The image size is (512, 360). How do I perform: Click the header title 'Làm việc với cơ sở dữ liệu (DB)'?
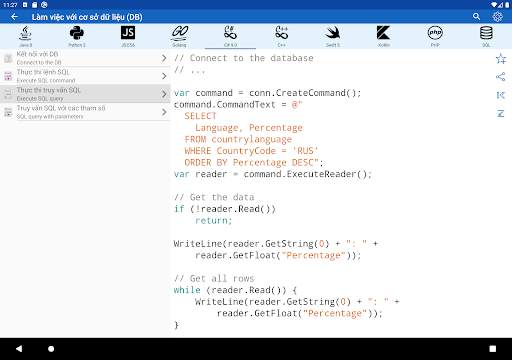87,17
